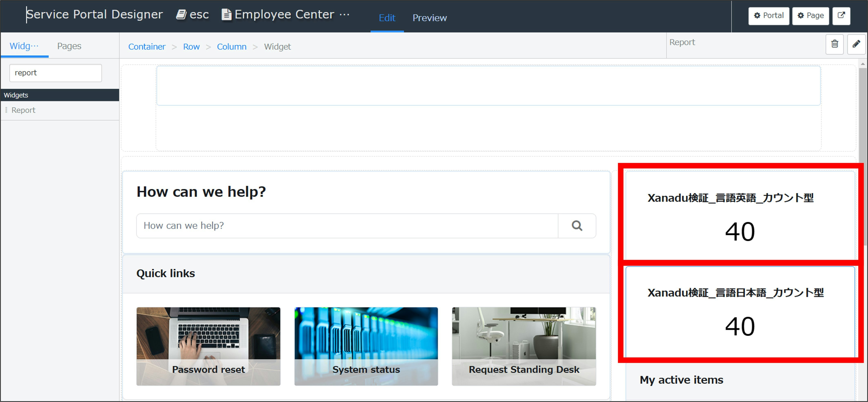Viewport: 868px width, 402px height.
Task: Select the Password reset quick link thumbnail
Action: pyautogui.click(x=208, y=346)
